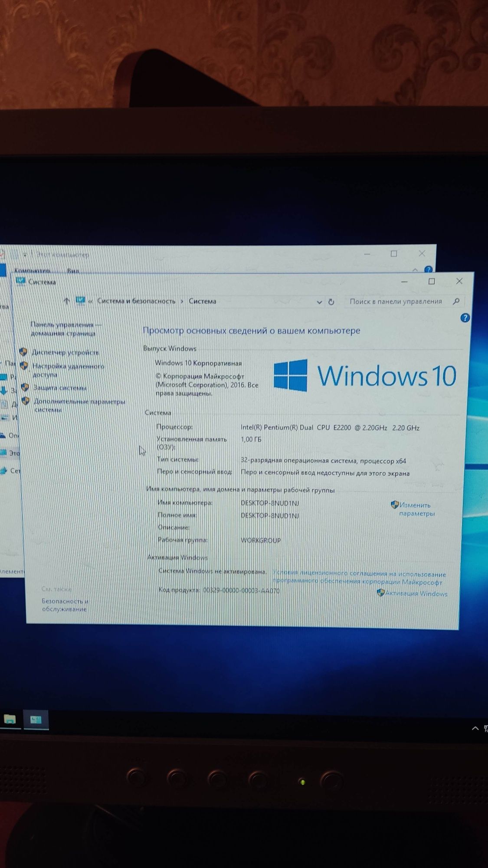Click the Control Panel taskbar icon

point(36,720)
